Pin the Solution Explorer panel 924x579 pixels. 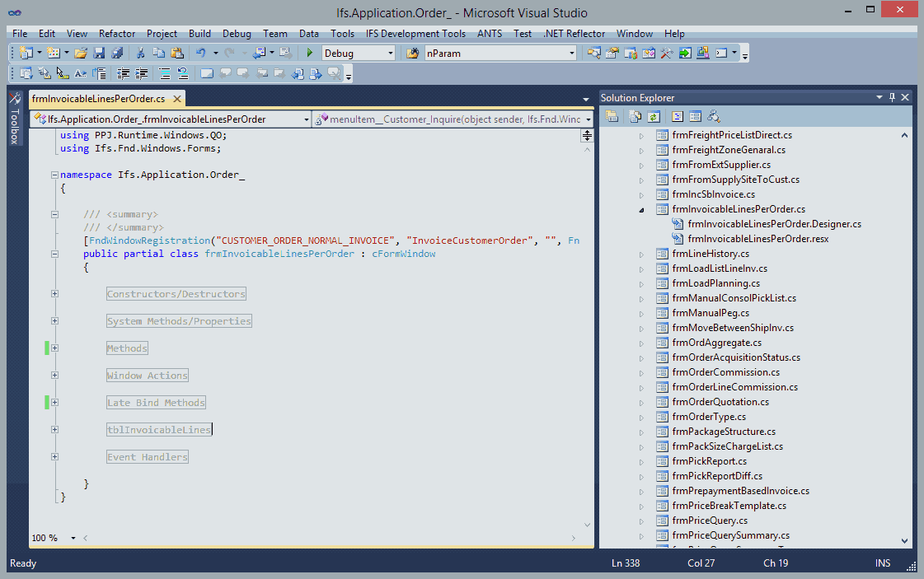tap(892, 97)
